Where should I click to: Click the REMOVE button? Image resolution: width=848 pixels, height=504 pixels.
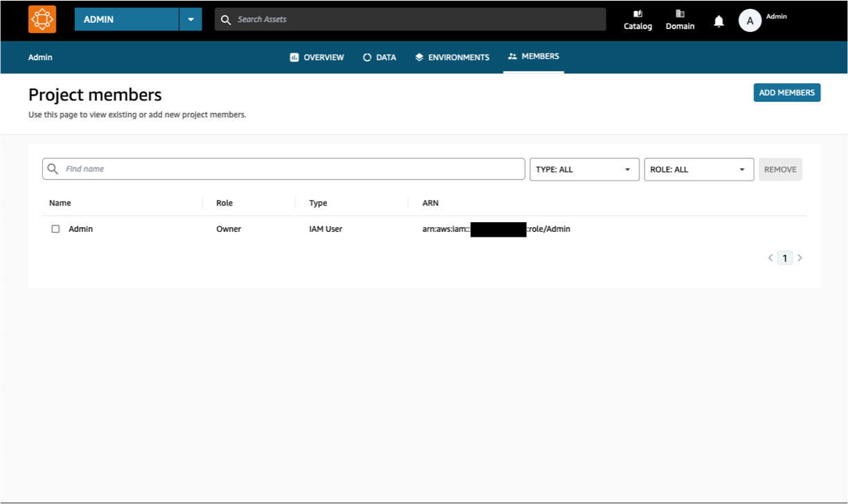click(x=780, y=170)
